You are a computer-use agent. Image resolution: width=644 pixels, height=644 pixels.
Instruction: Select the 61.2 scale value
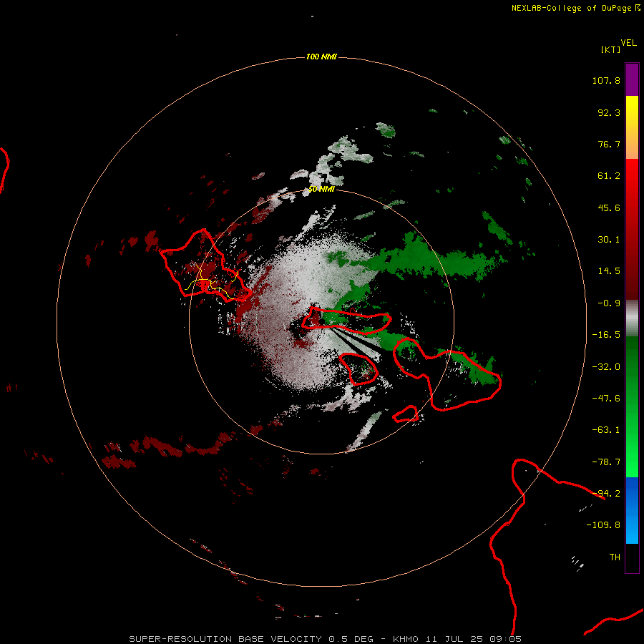click(x=609, y=176)
